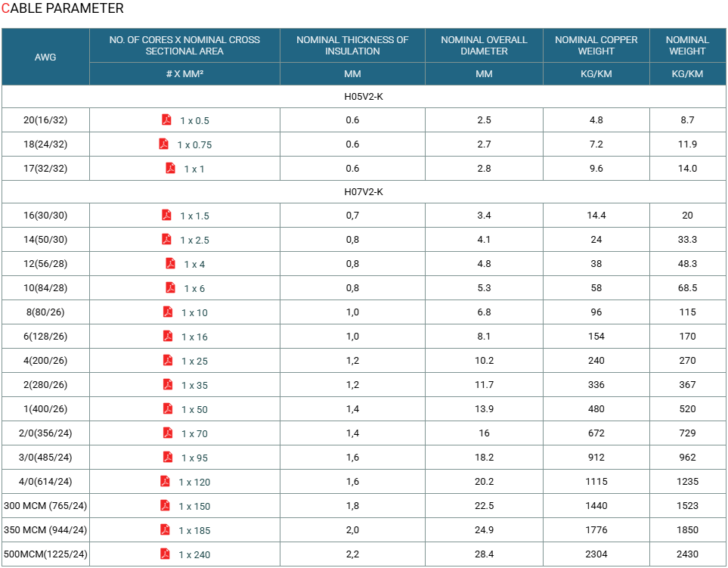Select the 1 x 50 link
Image resolution: width=728 pixels, height=568 pixels.
click(194, 409)
